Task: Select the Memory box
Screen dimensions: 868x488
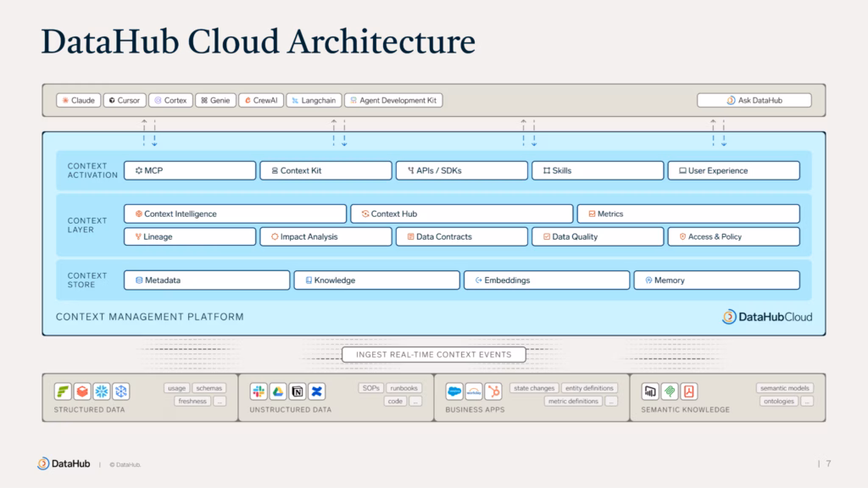Action: pos(716,280)
